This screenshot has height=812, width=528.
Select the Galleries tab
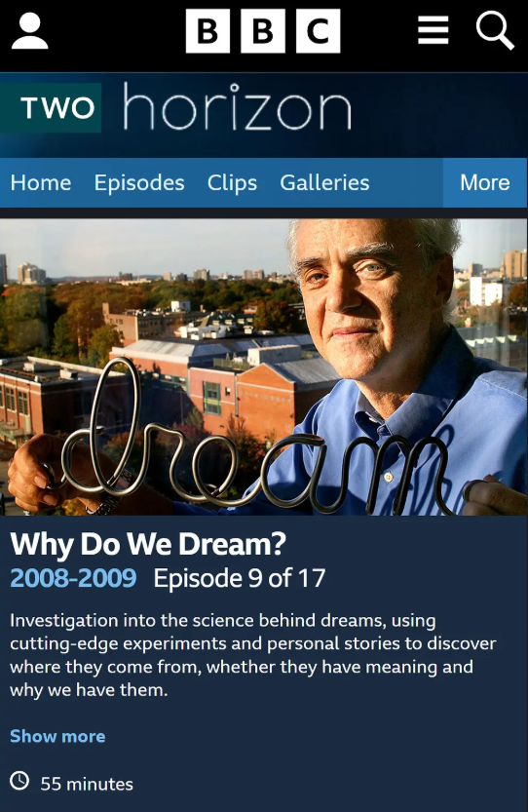click(x=324, y=183)
